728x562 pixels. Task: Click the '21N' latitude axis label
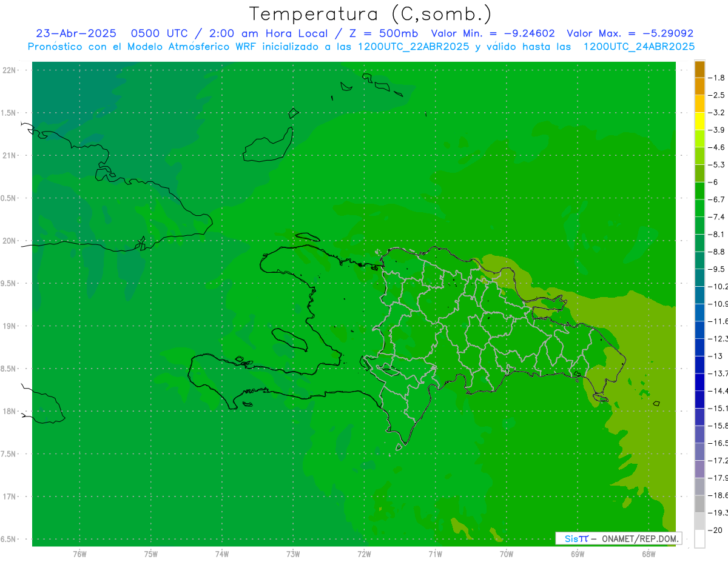point(9,155)
